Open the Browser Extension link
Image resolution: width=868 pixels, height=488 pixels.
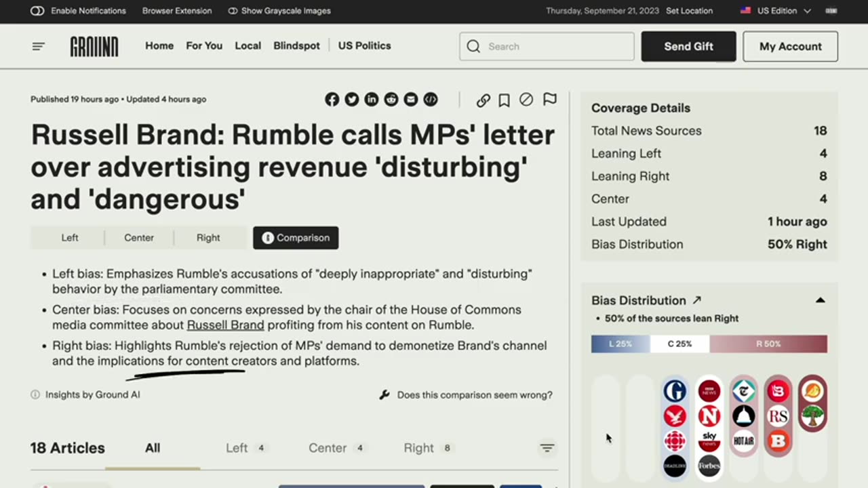[177, 11]
